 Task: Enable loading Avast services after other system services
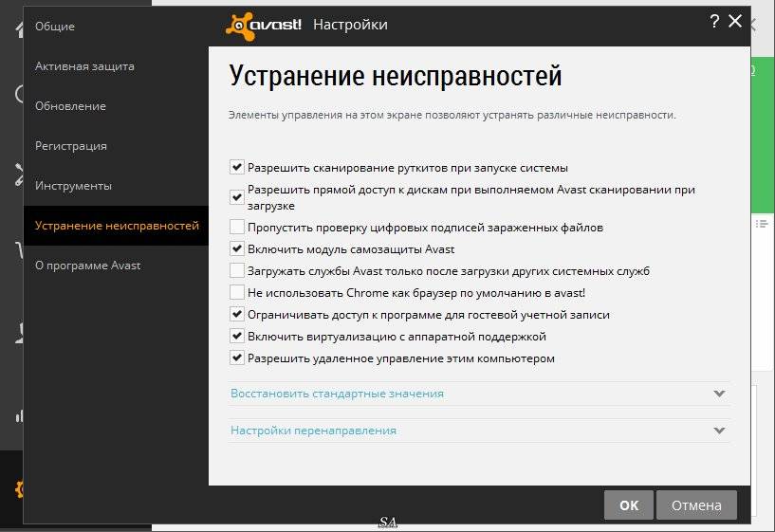point(237,270)
